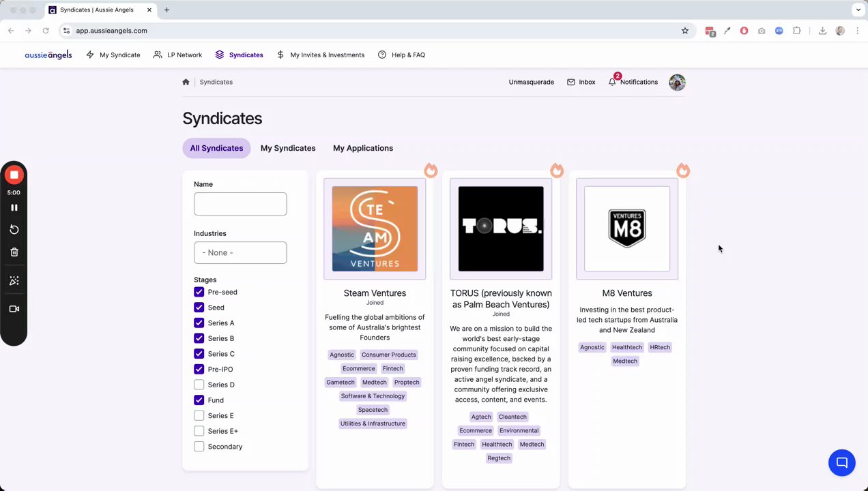The width and height of the screenshot is (868, 491).
Task: Toggle the recorder camera icon
Action: click(x=14, y=309)
